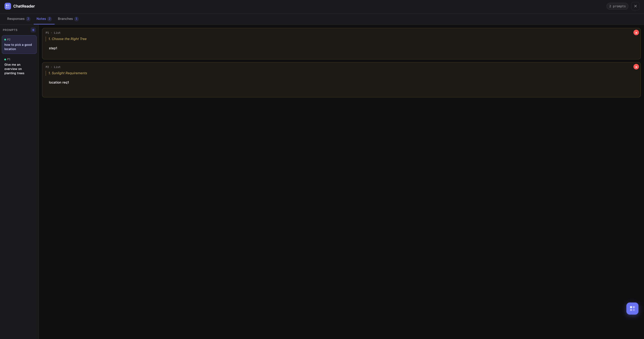The width and height of the screenshot is (644, 339).
Task: Select prompt 'Give me an overview on planting trees'
Action: [19, 66]
